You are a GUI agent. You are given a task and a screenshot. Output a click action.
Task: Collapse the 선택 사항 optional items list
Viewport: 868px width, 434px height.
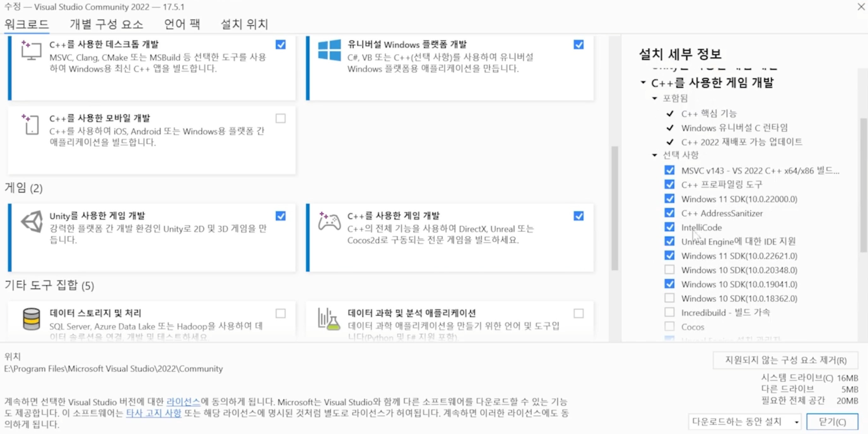[654, 155]
